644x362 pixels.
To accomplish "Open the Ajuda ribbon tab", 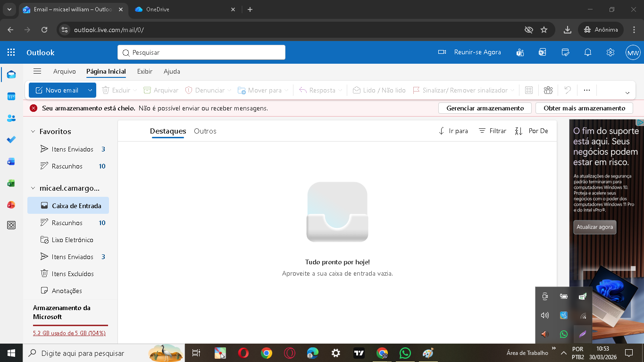I will pyautogui.click(x=172, y=71).
